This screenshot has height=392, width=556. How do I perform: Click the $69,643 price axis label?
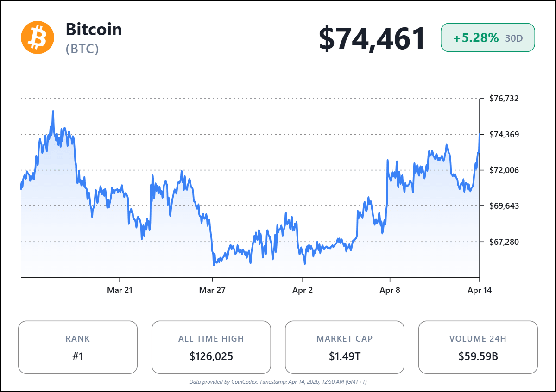coord(504,206)
